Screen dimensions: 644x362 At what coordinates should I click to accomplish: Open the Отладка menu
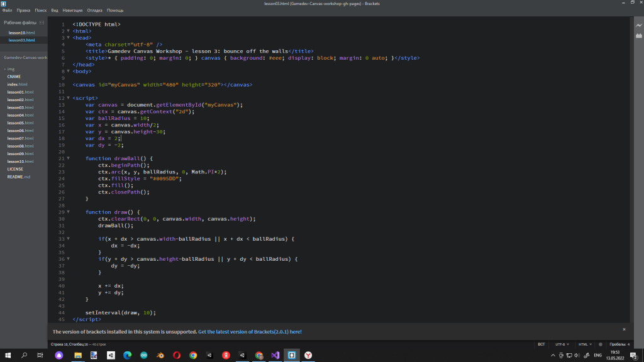pyautogui.click(x=94, y=10)
